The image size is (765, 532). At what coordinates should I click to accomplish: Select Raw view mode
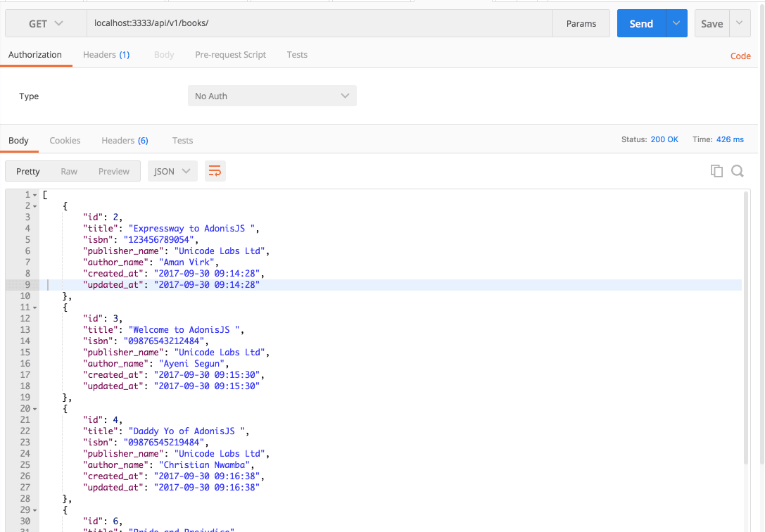[69, 171]
